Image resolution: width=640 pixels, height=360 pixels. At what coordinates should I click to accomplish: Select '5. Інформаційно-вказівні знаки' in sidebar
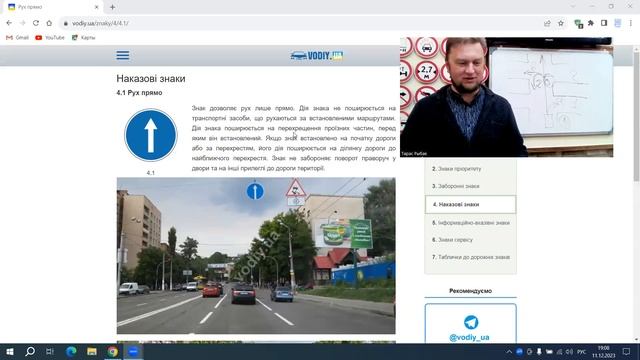click(x=470, y=223)
